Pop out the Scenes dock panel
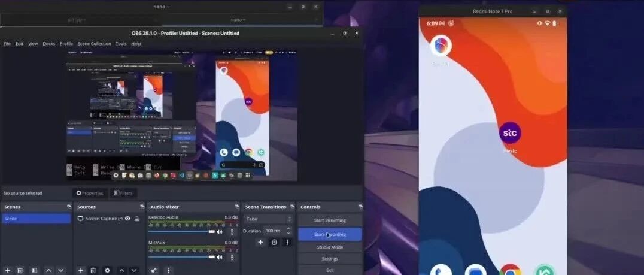Image resolution: width=644 pixels, height=275 pixels. (69, 207)
